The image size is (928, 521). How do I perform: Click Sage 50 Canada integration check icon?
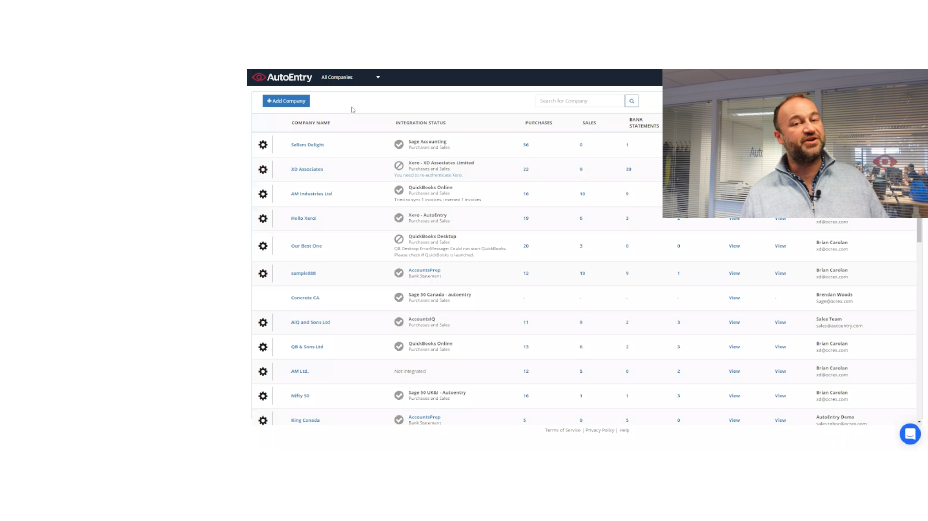pyautogui.click(x=399, y=297)
